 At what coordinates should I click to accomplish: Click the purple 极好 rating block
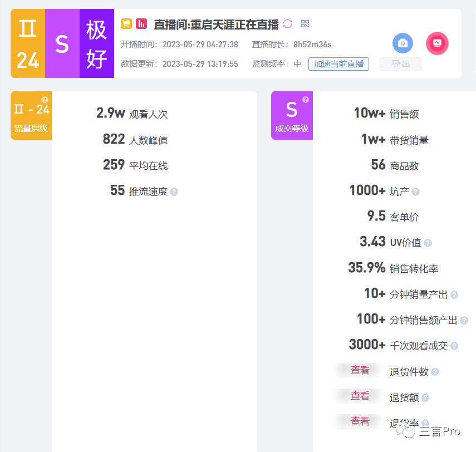[x=97, y=43]
